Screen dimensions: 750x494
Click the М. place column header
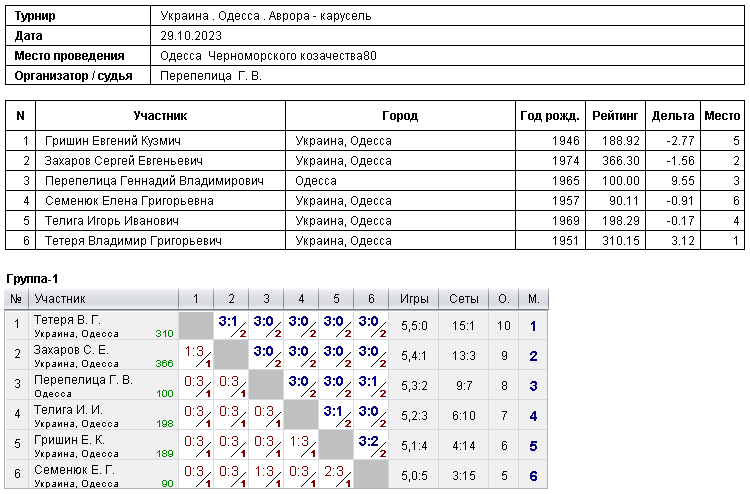click(533, 299)
